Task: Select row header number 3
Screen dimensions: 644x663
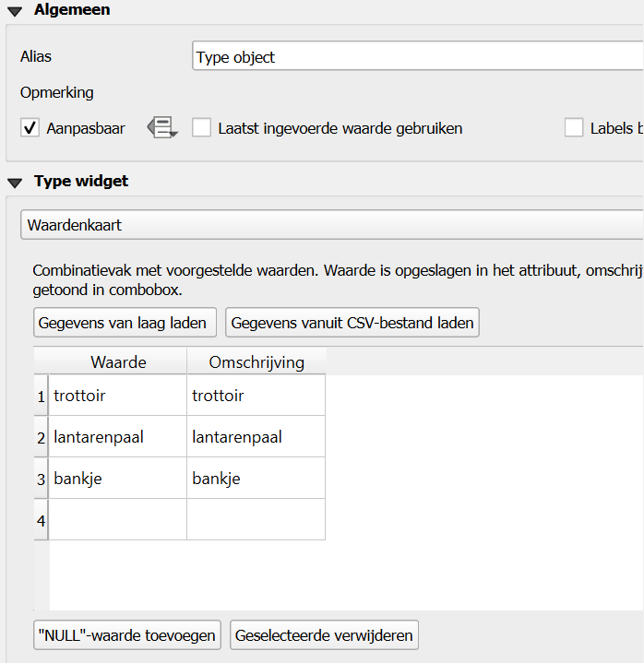Action: click(41, 479)
